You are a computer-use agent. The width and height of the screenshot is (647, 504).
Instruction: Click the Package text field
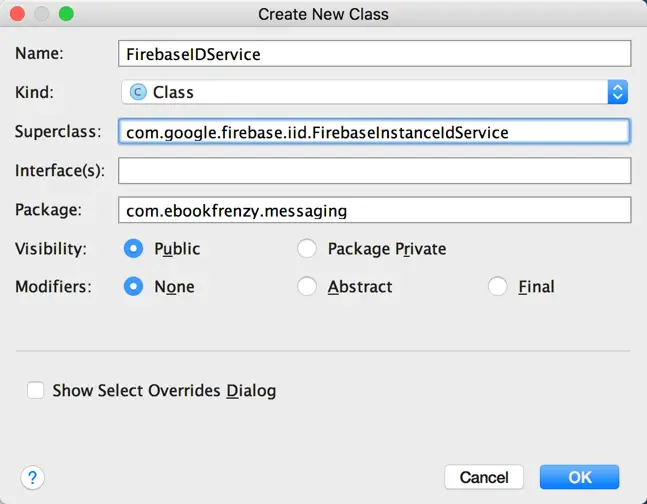point(374,210)
